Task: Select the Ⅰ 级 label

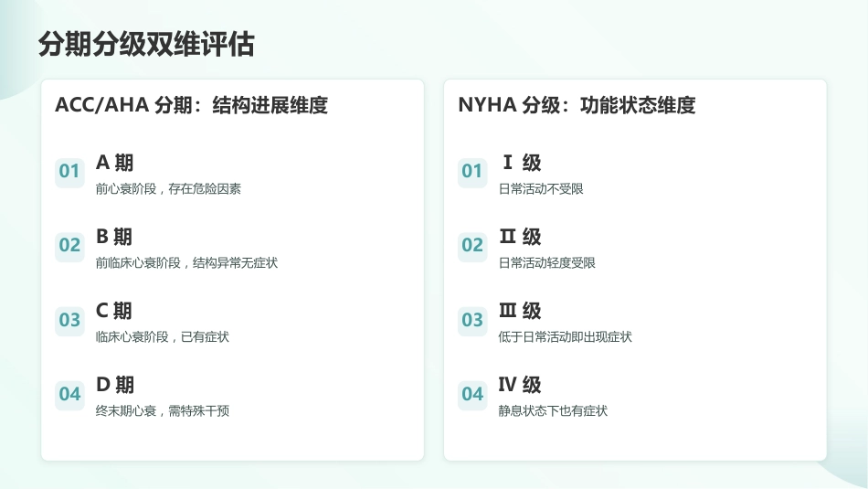Action: pyautogui.click(x=521, y=163)
